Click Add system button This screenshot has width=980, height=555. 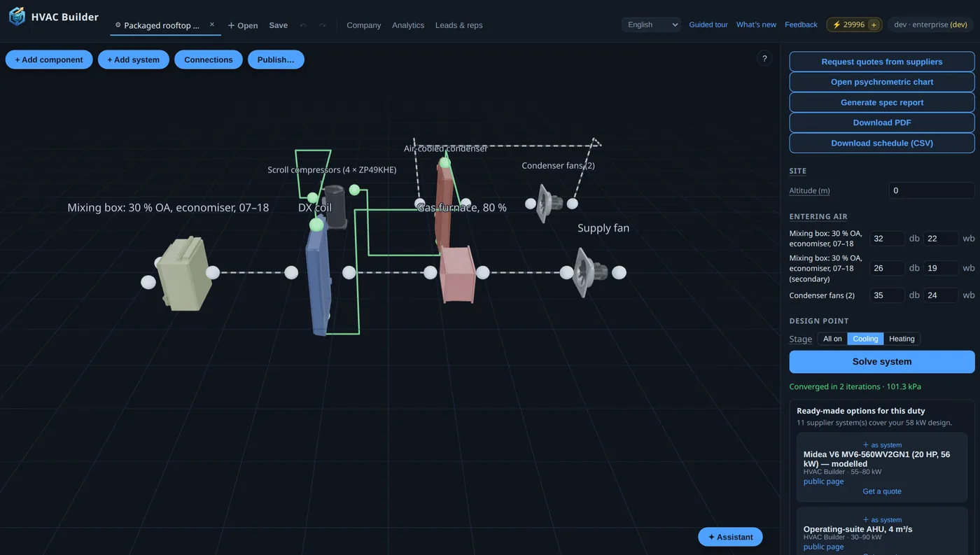click(x=134, y=59)
